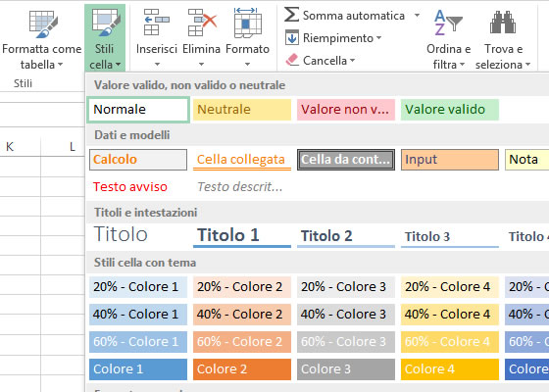The image size is (549, 392).
Task: Open the Cancella dropdown menu
Action: [321, 60]
